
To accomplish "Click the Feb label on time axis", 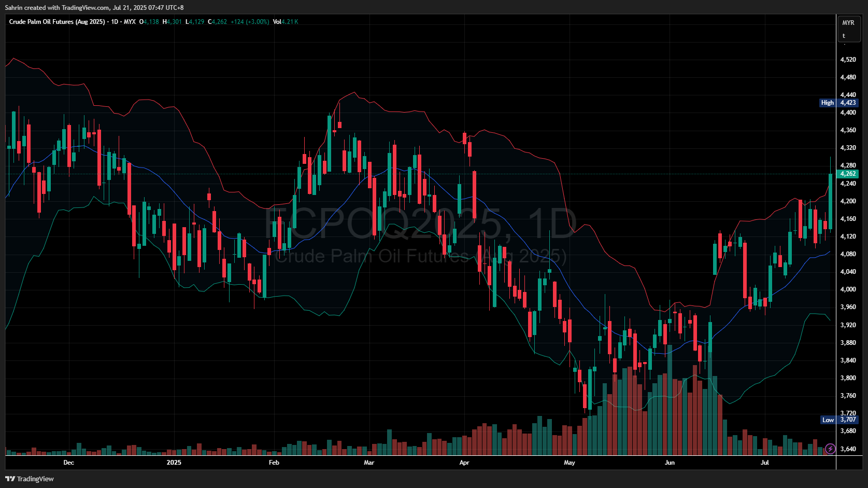I will click(x=274, y=462).
